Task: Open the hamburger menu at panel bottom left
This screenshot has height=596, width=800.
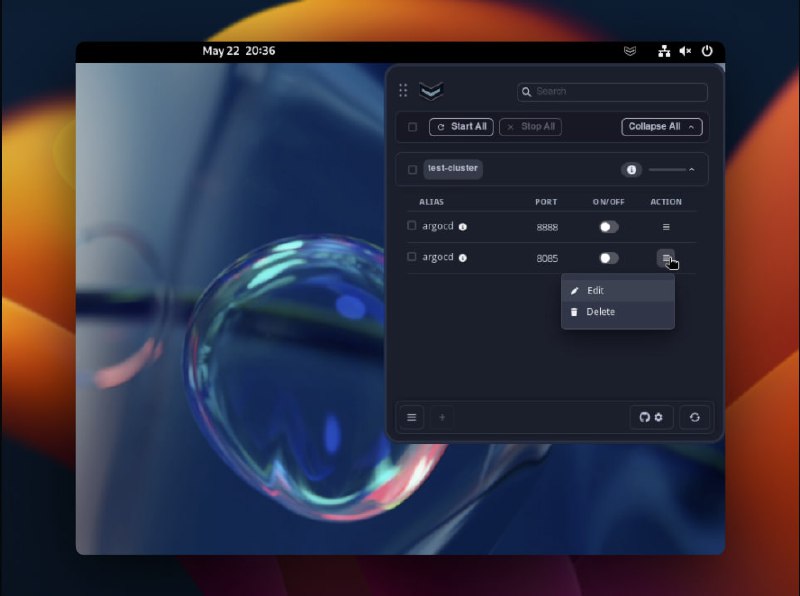Action: [411, 417]
